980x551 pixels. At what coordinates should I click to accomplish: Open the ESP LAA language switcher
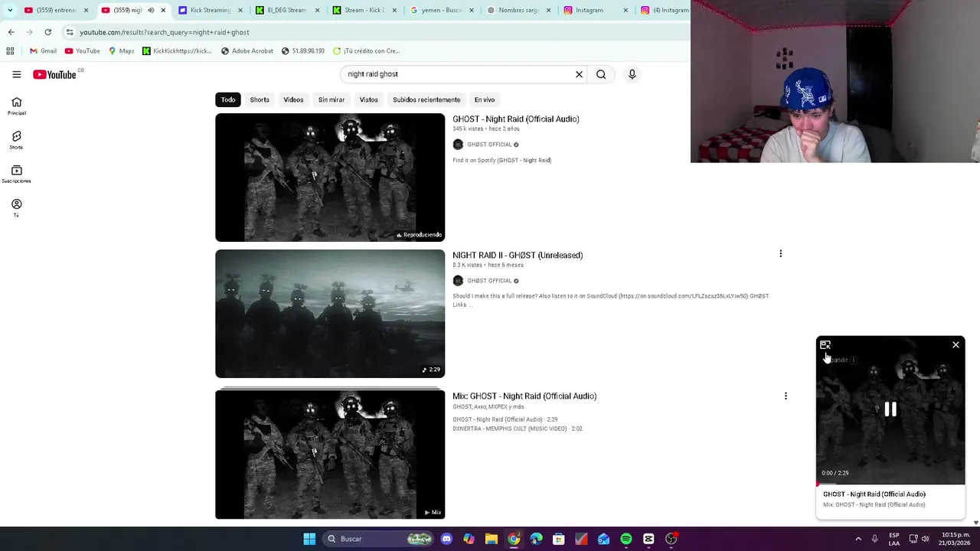894,539
